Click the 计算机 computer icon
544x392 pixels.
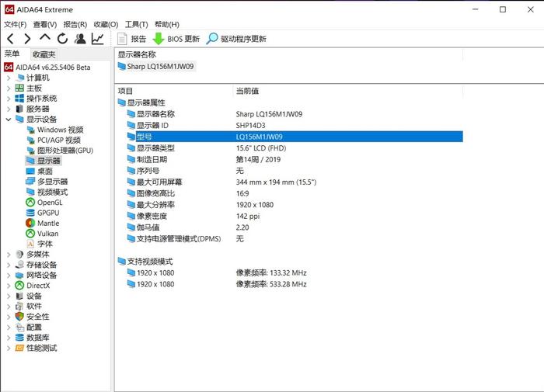(19, 78)
